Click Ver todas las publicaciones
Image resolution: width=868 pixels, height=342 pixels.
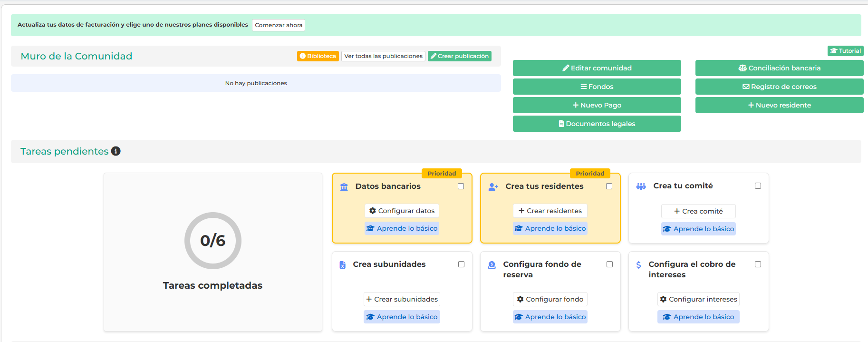click(383, 56)
